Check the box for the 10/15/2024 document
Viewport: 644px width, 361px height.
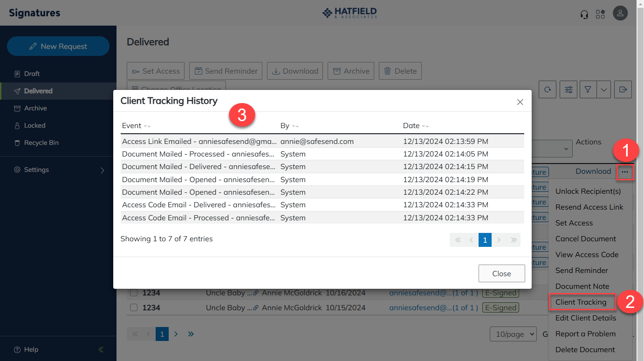(134, 307)
